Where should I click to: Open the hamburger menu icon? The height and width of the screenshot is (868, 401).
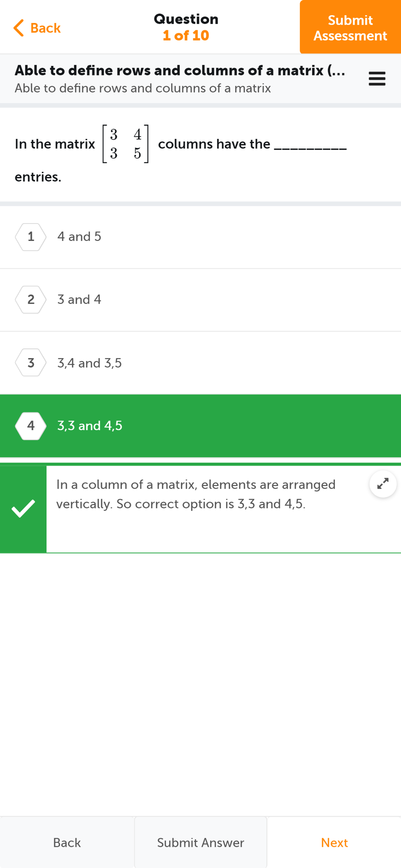tap(377, 79)
